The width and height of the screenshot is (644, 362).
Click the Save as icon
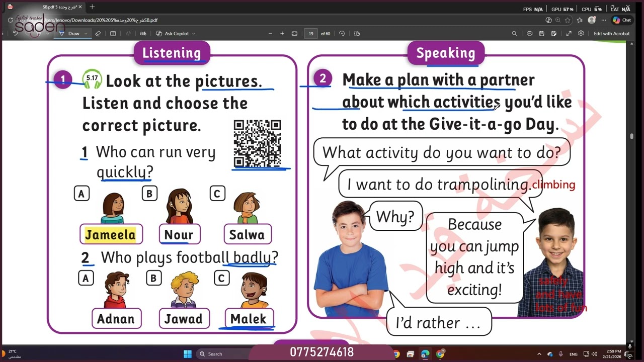pos(554,34)
